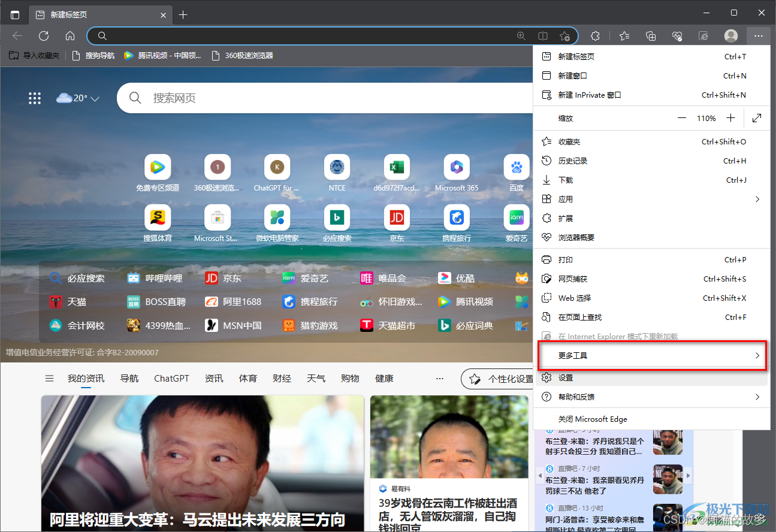Select 新建 InPrivate 窗口 menu entry
The image size is (776, 532).
[651, 95]
